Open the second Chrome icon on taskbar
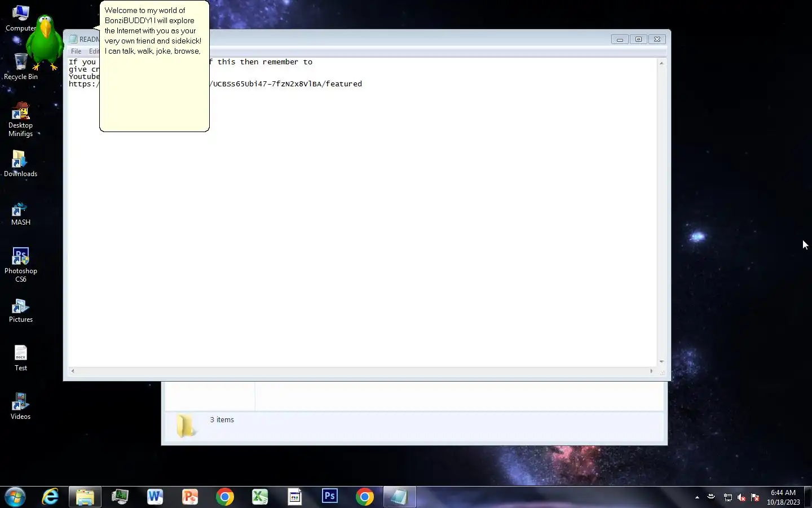This screenshot has height=508, width=812. [365, 497]
